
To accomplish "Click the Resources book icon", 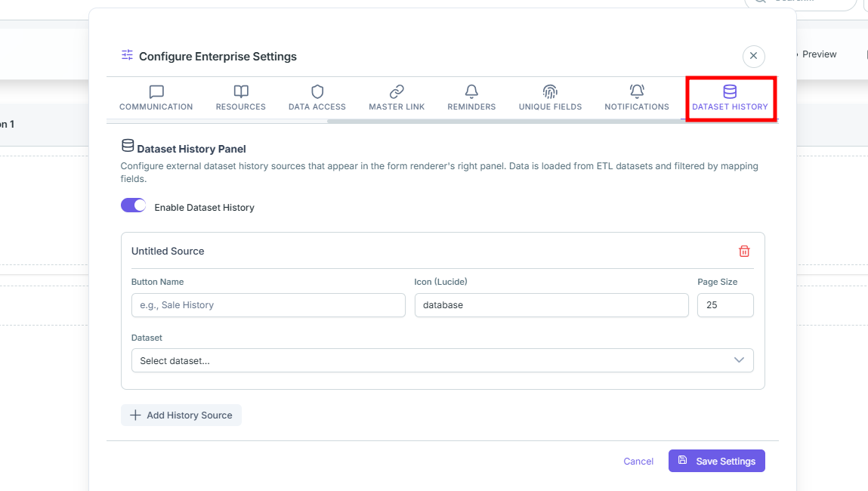I will 241,91.
